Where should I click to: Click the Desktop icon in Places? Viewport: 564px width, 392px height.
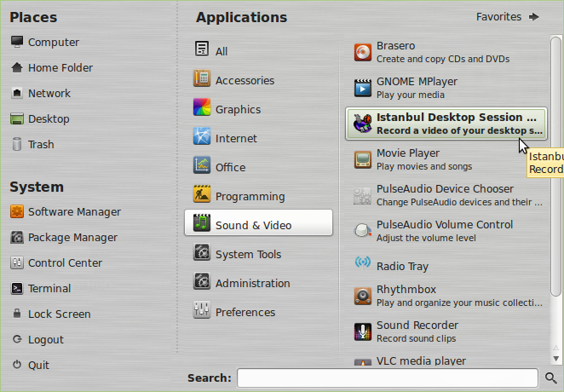click(x=16, y=118)
